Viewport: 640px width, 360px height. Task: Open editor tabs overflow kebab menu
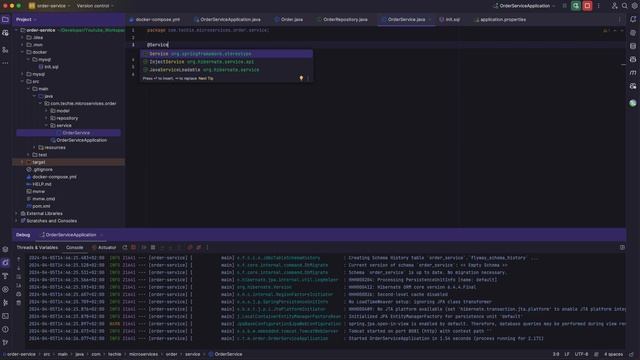tap(619, 19)
